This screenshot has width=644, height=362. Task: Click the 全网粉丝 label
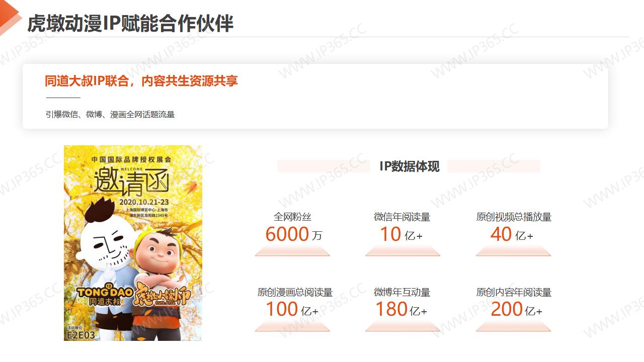point(292,217)
